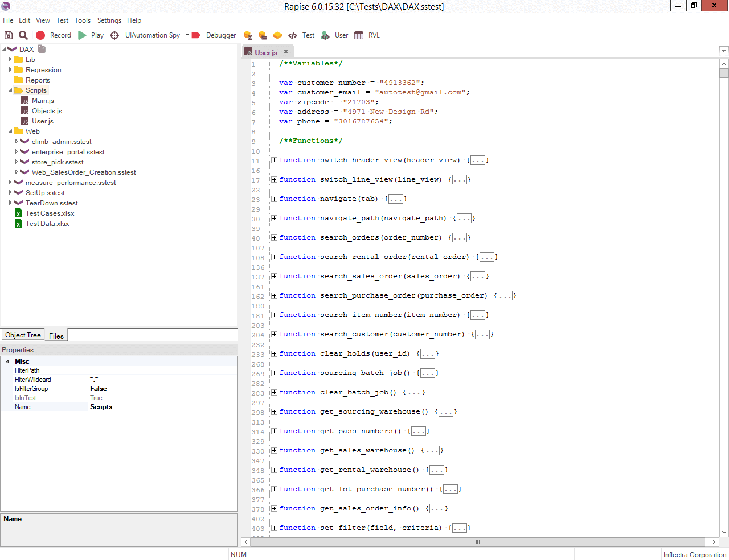Click the Test Data.xlsx Excel icon
Image resolution: width=729 pixels, height=560 pixels.
18,224
